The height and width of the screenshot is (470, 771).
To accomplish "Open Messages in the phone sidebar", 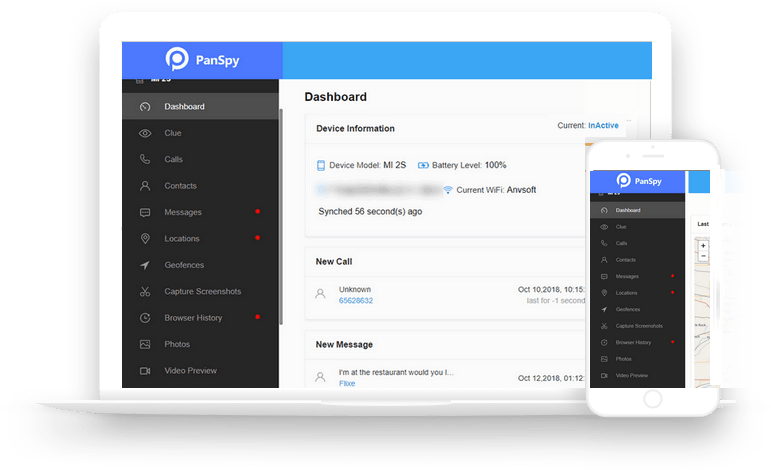I will coord(637,276).
